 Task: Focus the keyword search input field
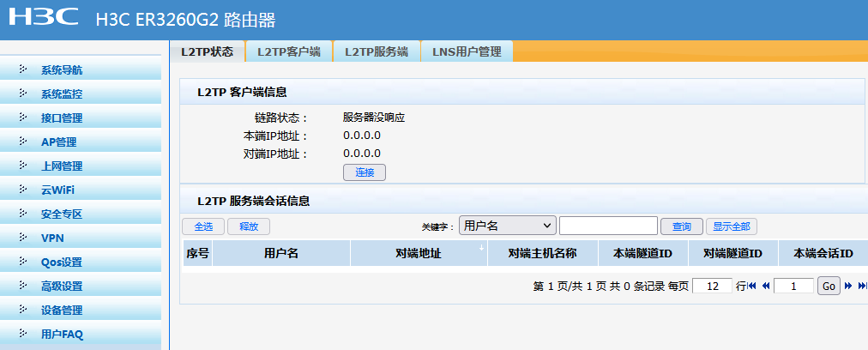608,226
